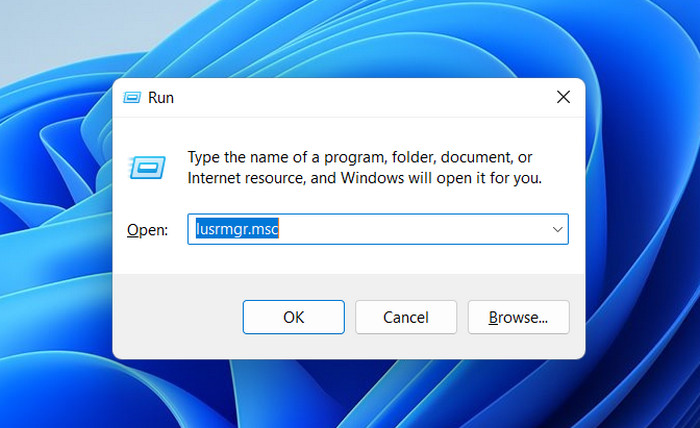The height and width of the screenshot is (428, 700).
Task: Open the Browse... file picker
Action: point(518,317)
